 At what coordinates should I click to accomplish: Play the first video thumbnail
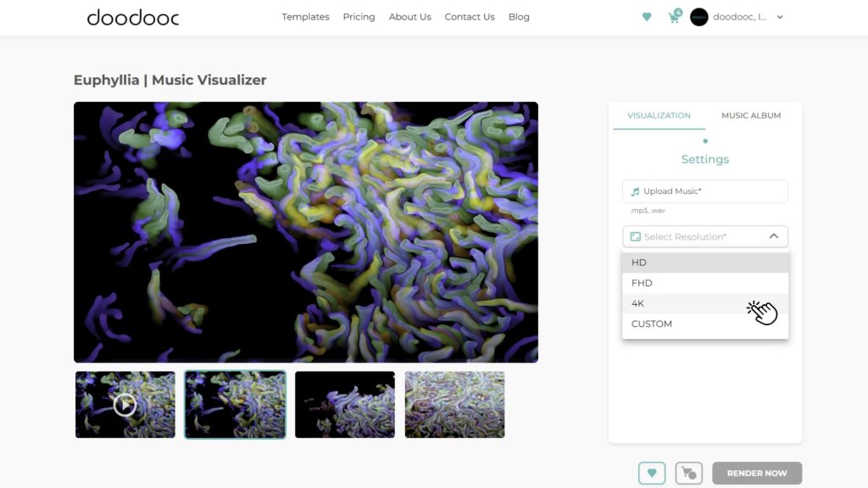125,405
